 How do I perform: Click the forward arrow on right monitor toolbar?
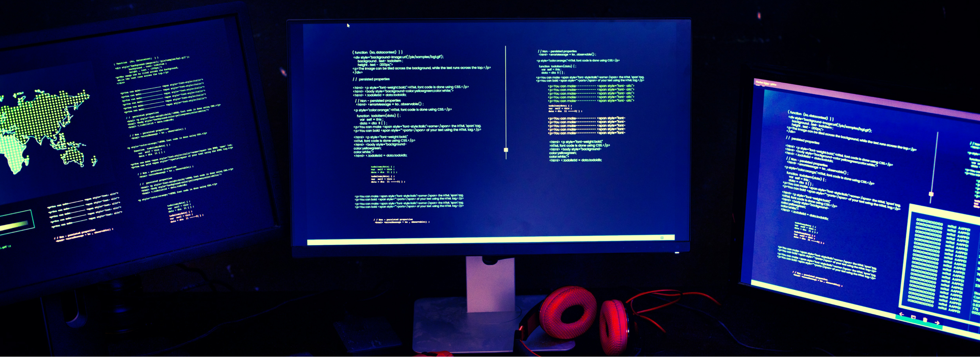point(937,323)
